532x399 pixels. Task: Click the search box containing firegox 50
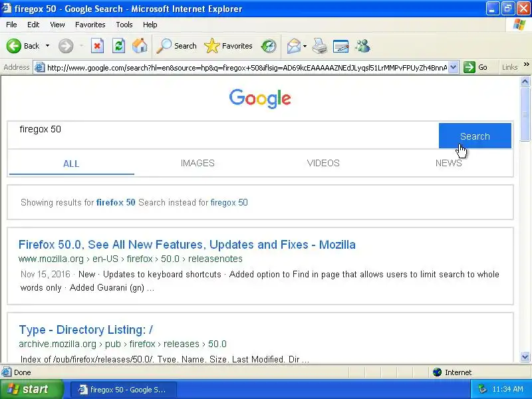click(x=223, y=135)
